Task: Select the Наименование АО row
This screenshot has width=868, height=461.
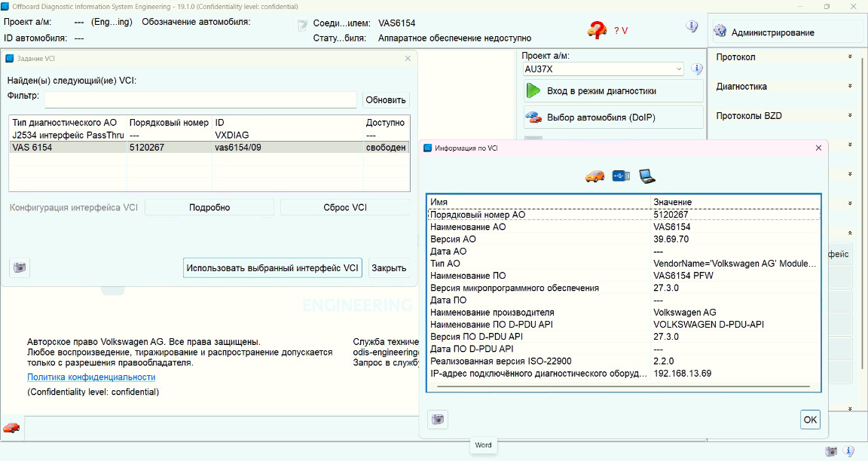Action: (624, 227)
